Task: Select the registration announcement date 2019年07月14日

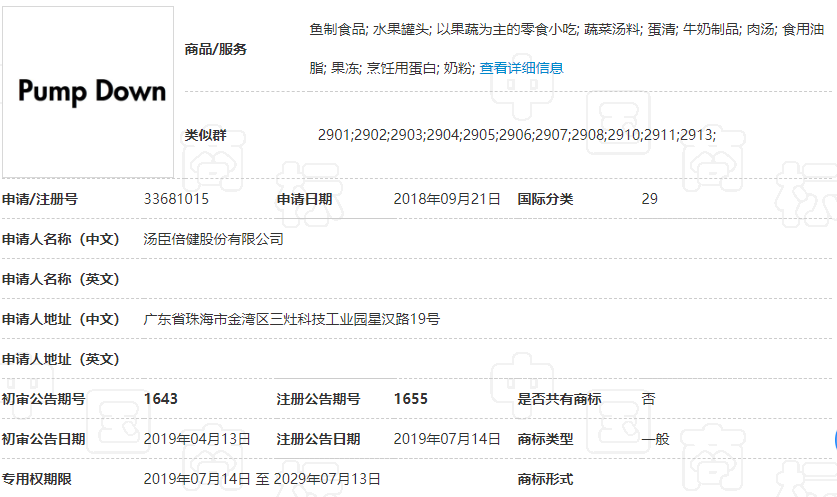Action: click(447, 439)
